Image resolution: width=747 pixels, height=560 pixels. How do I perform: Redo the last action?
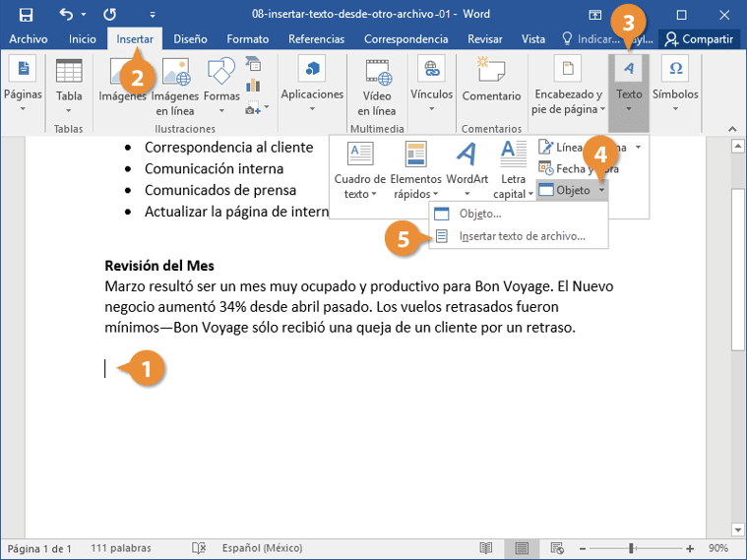[x=109, y=15]
